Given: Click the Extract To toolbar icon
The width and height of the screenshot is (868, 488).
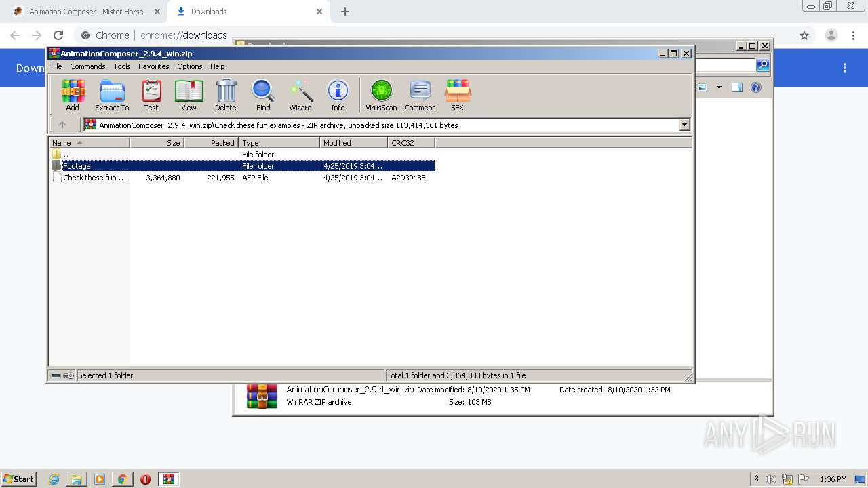Looking at the screenshot, I should coord(112,95).
